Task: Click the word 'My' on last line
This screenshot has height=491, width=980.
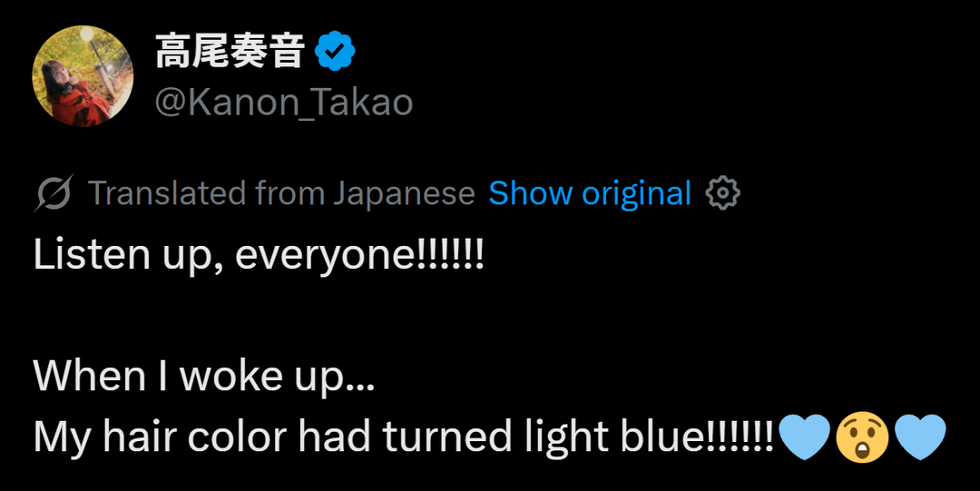Action: point(62,437)
